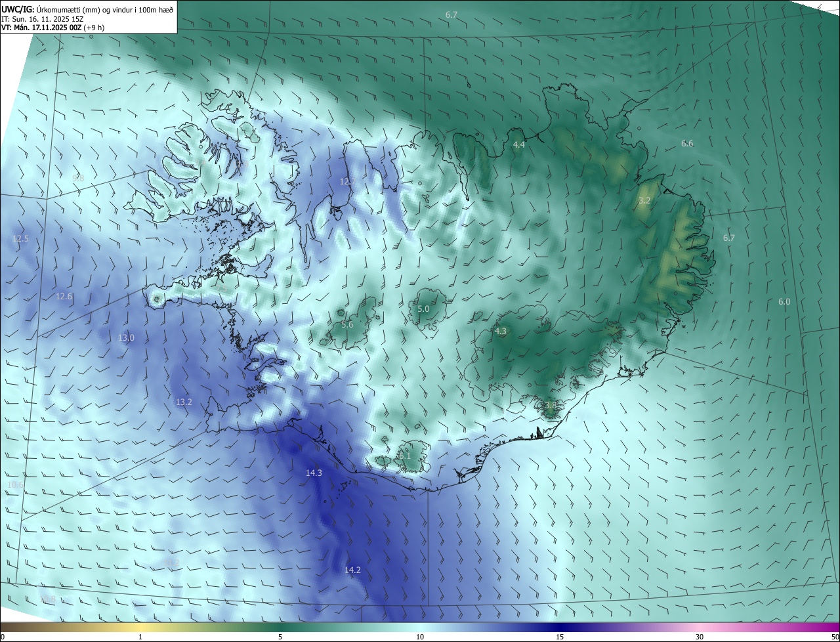
Task: Click the 6.6 value label on the map
Action: point(687,143)
